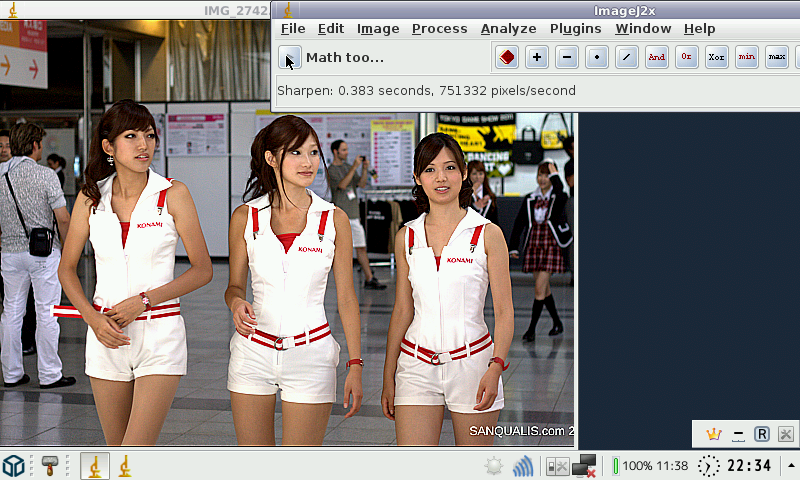The image size is (800, 480).
Task: Open the cube start menu on taskbar
Action: pos(13,466)
